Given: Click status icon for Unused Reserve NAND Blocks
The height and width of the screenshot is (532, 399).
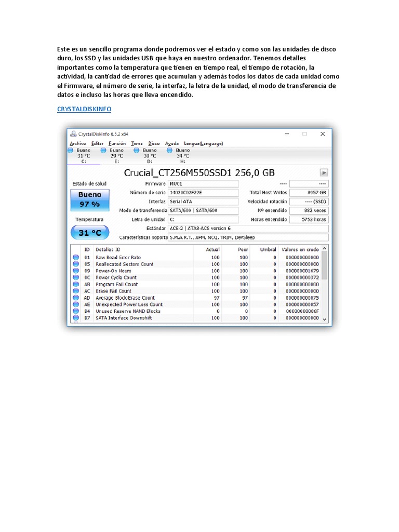Looking at the screenshot, I should (x=76, y=311).
